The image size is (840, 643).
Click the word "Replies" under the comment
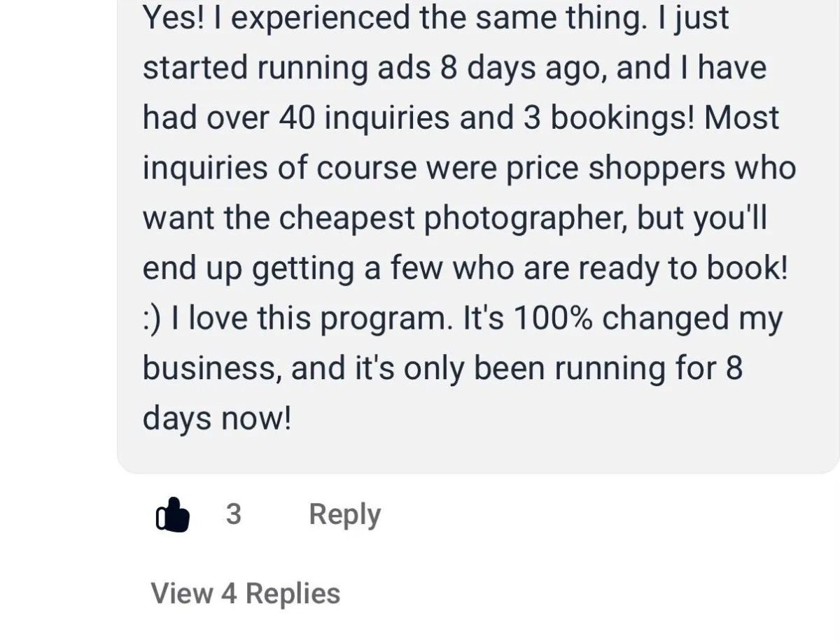click(x=293, y=593)
